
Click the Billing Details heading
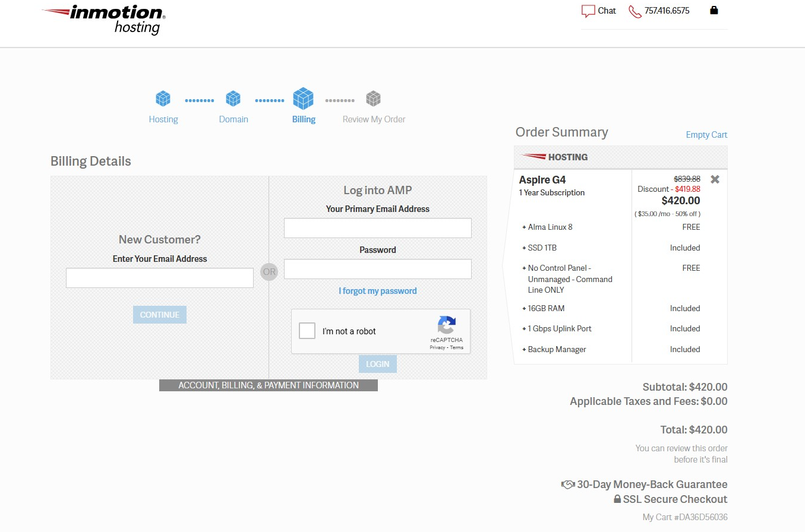click(x=91, y=161)
